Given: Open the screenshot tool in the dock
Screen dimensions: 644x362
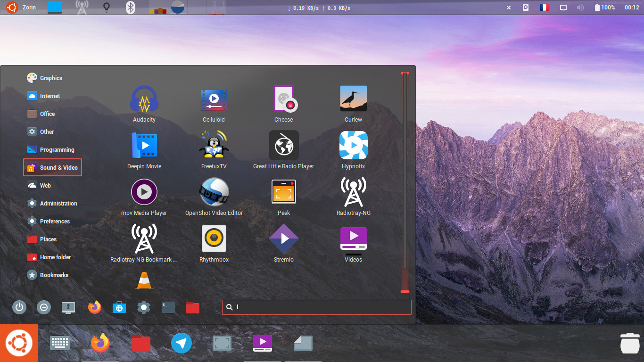Looking at the screenshot, I should click(x=222, y=343).
